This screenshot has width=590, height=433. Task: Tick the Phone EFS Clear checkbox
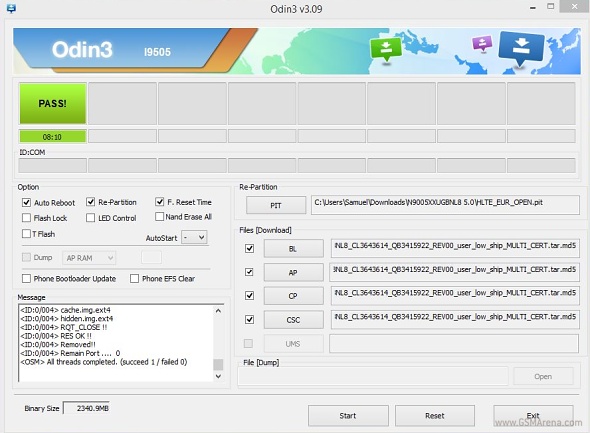point(134,278)
